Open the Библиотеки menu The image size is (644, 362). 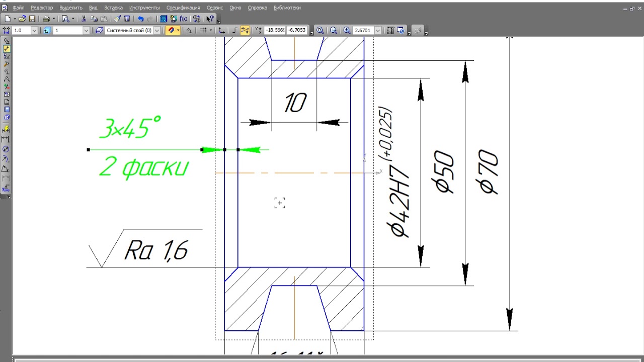287,8
